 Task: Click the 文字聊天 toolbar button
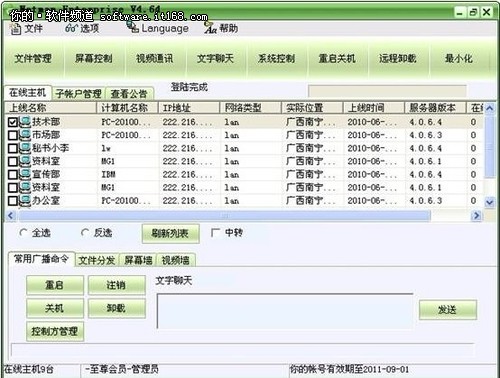coord(216,59)
